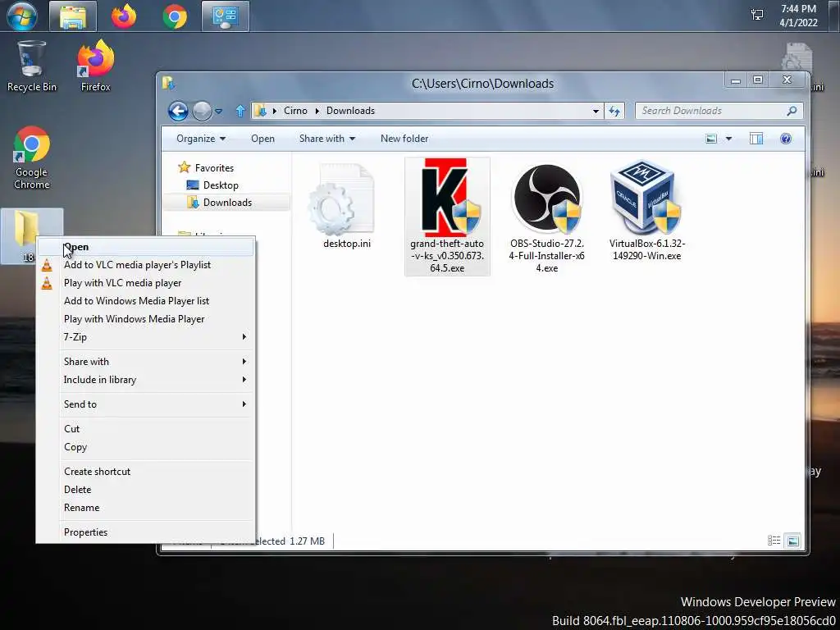Select the Google Chrome desktop shortcut
The width and height of the screenshot is (840, 630).
pos(32,157)
